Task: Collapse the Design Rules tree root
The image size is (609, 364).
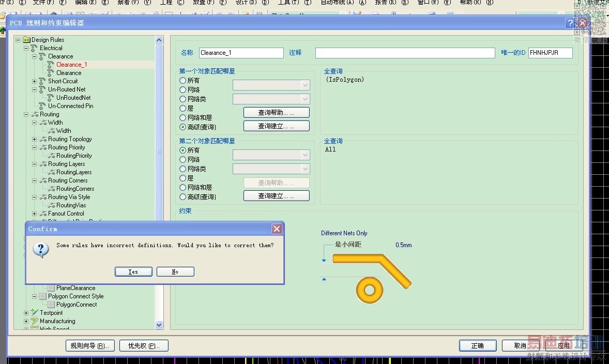Action: pyautogui.click(x=18, y=40)
